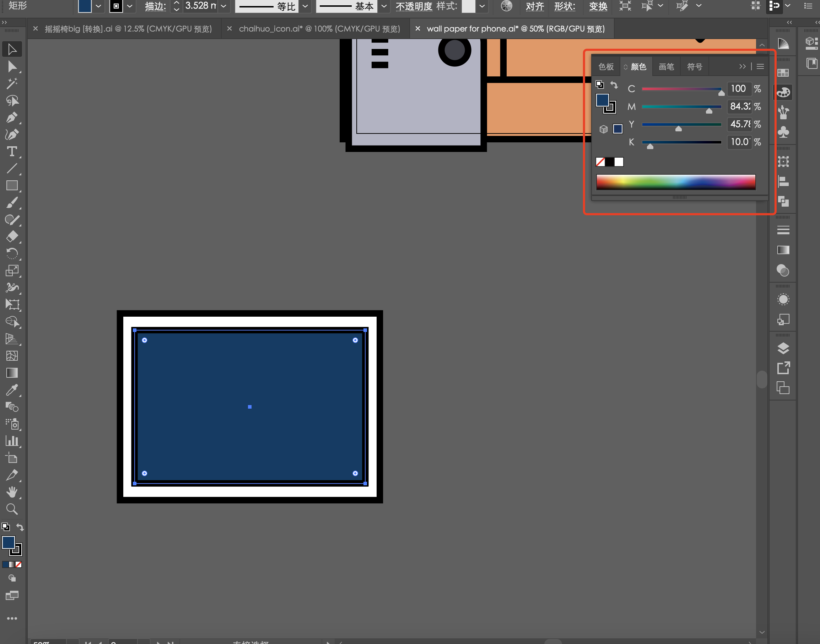Screen dimensions: 820x644
Task: Collapse the Color panel group arrows
Action: (742, 66)
